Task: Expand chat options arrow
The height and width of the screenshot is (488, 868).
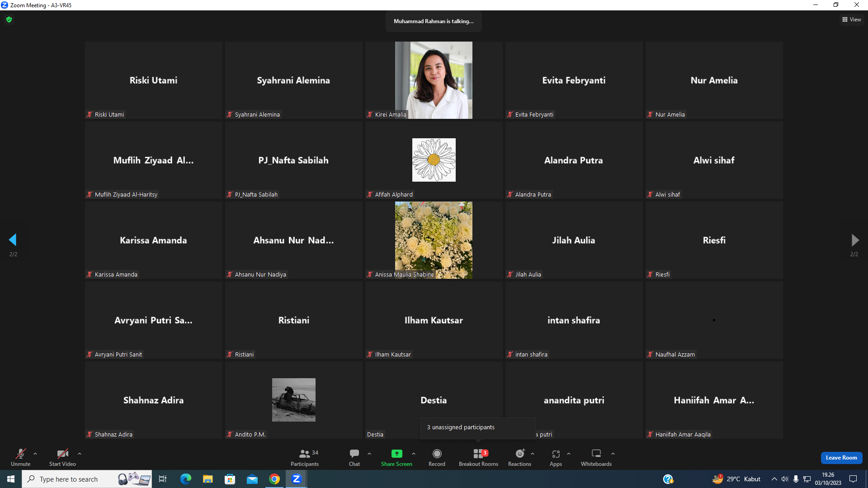Action: [369, 454]
